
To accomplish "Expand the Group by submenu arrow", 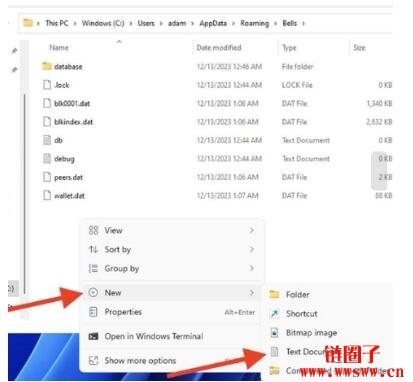I will coord(252,268).
